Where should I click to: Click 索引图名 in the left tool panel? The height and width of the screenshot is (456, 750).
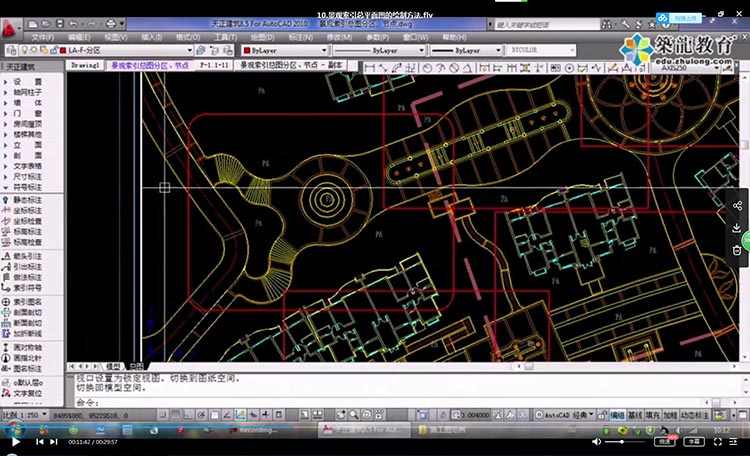click(28, 299)
